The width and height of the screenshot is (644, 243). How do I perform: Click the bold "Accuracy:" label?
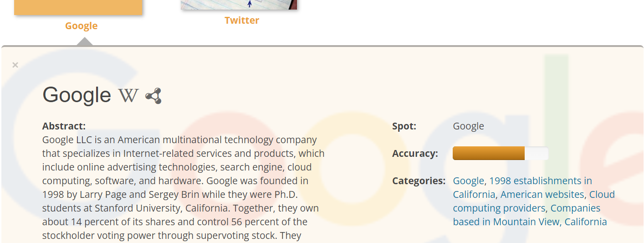415,154
